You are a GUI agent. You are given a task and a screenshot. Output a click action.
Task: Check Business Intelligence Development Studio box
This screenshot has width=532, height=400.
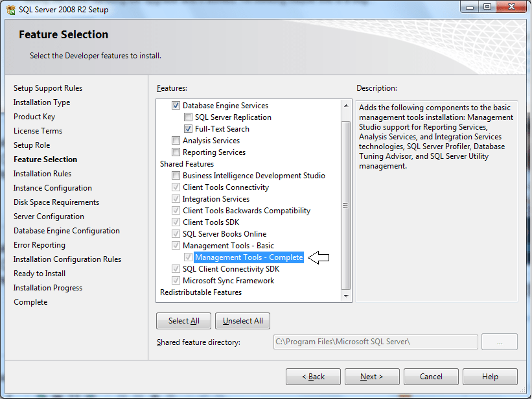pos(176,176)
